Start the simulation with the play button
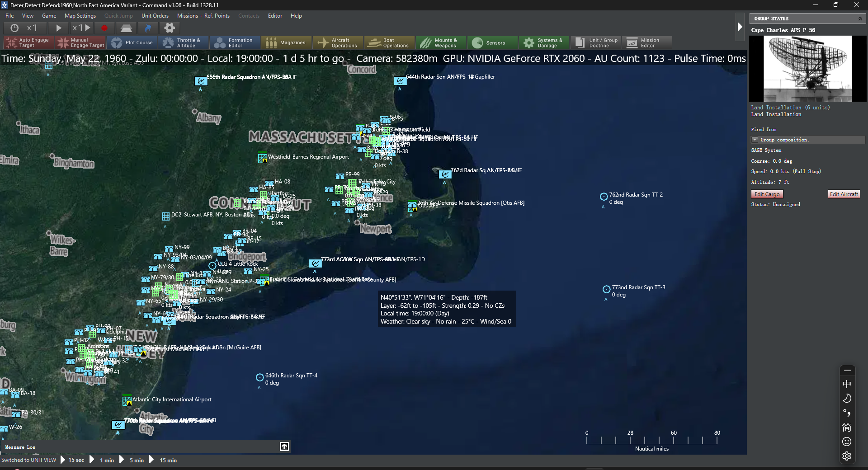This screenshot has height=470, width=868. tap(59, 28)
